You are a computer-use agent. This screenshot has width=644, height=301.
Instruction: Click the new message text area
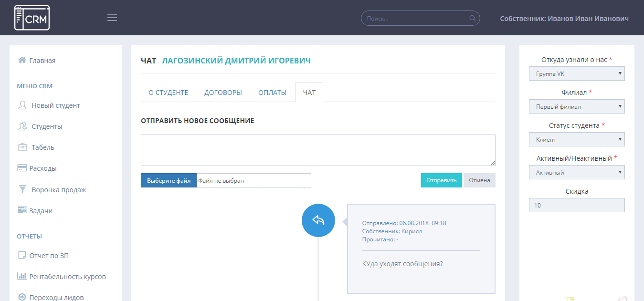tap(317, 150)
